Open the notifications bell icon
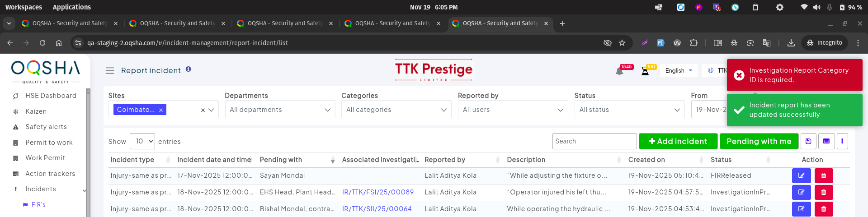The image size is (868, 217). (619, 71)
